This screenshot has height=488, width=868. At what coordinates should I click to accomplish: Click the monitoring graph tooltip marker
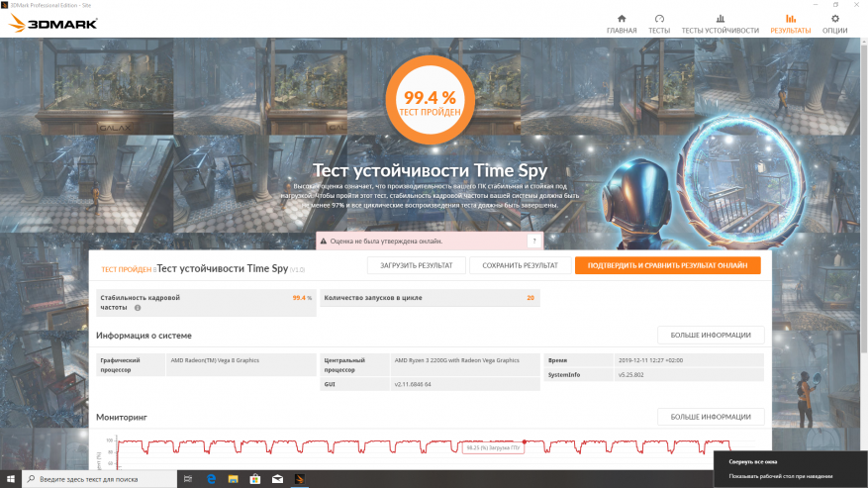click(x=525, y=442)
